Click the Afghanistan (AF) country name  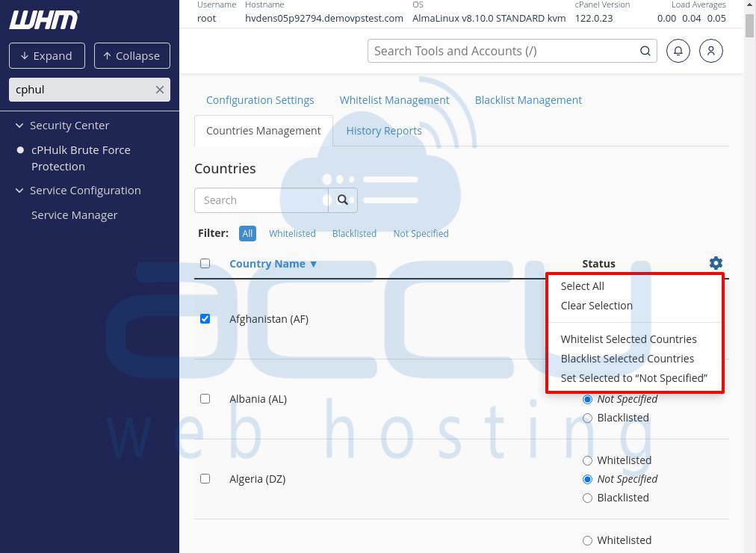(269, 318)
